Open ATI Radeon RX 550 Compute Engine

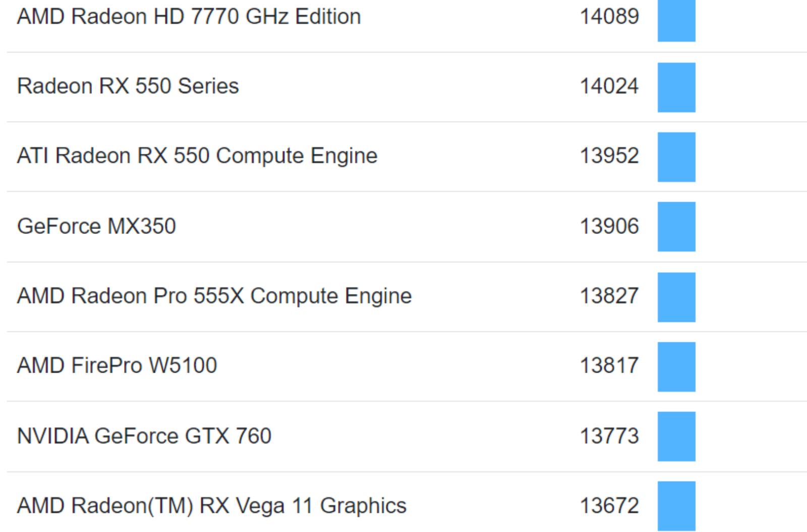coord(197,155)
